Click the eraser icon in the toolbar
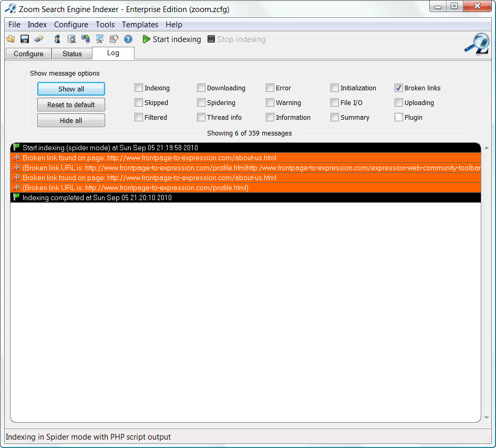The image size is (496, 448). coord(39,39)
